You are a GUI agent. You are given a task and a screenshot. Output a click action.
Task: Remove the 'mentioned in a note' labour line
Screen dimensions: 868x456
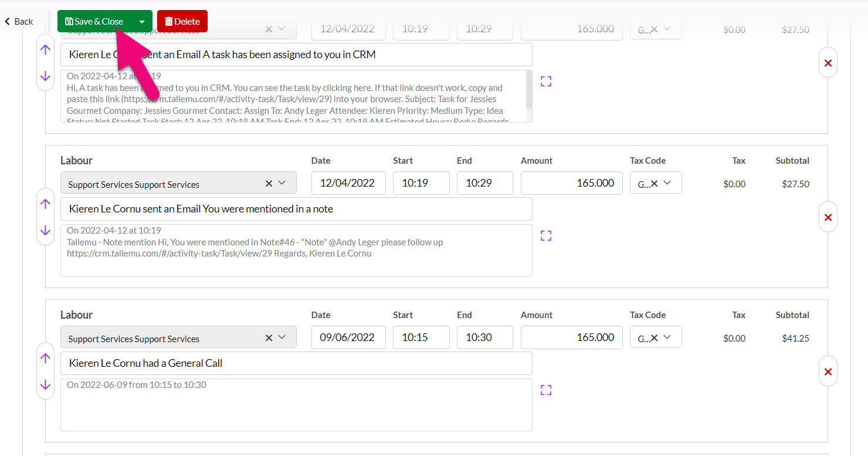(x=828, y=217)
